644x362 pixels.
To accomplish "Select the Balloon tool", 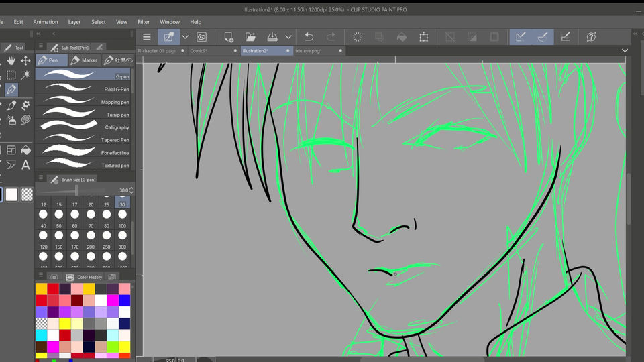I will tap(11, 165).
